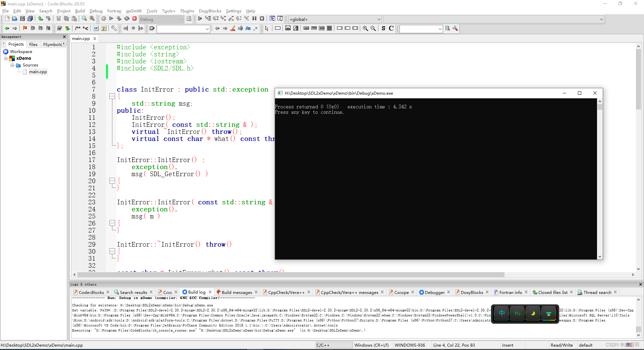This screenshot has width=644, height=350.
Task: Zoom out the editor view
Action: click(373, 29)
